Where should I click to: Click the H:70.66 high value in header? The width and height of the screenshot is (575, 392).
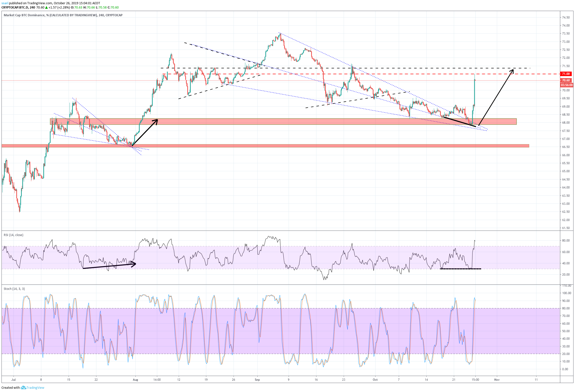89,8
